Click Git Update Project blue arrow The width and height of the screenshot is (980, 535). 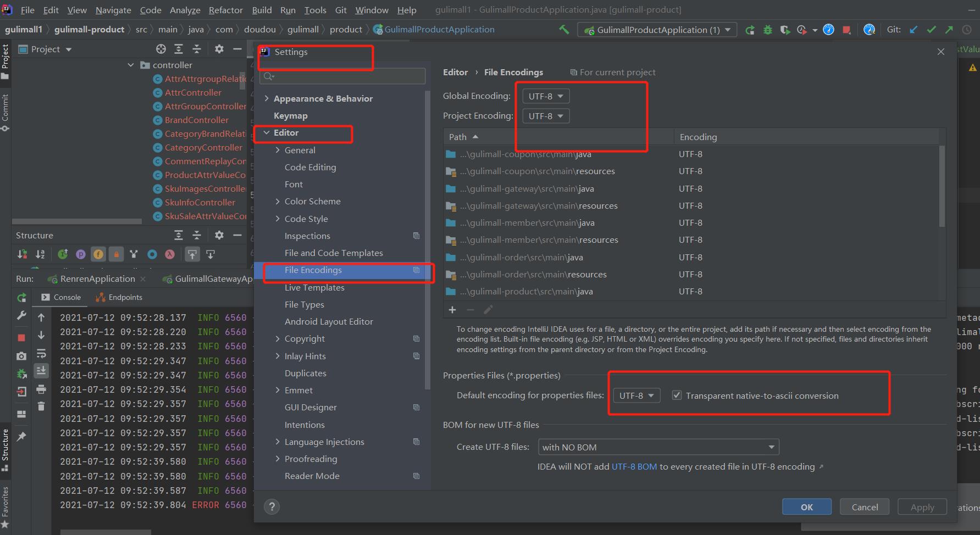(x=913, y=30)
